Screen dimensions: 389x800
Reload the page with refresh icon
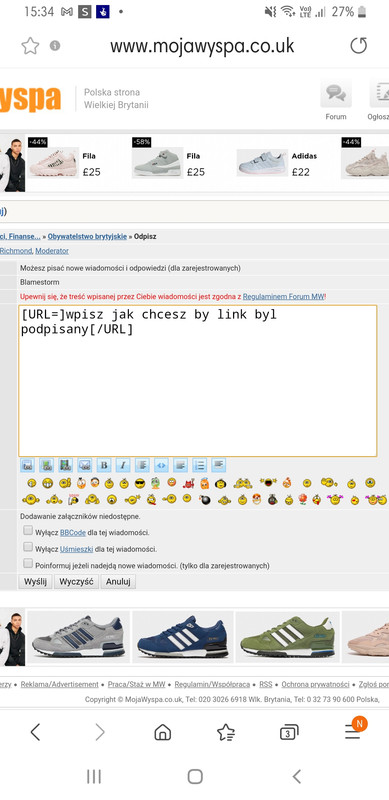click(x=358, y=46)
